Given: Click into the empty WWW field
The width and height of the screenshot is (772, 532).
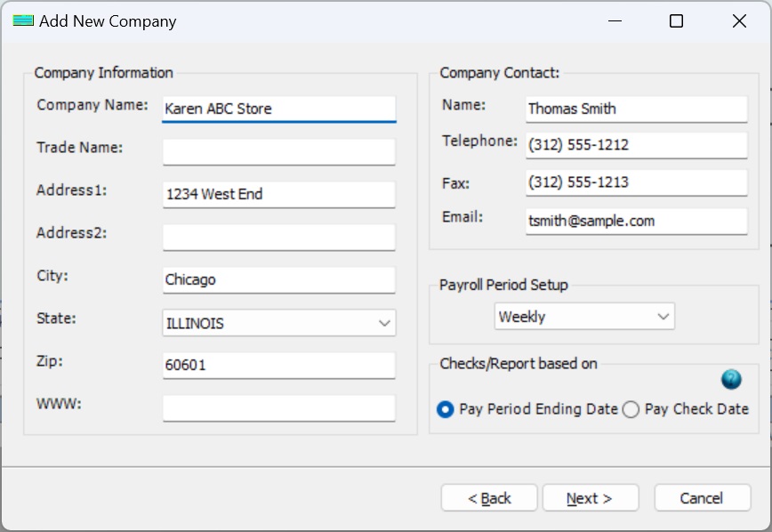Looking at the screenshot, I should click(277, 407).
